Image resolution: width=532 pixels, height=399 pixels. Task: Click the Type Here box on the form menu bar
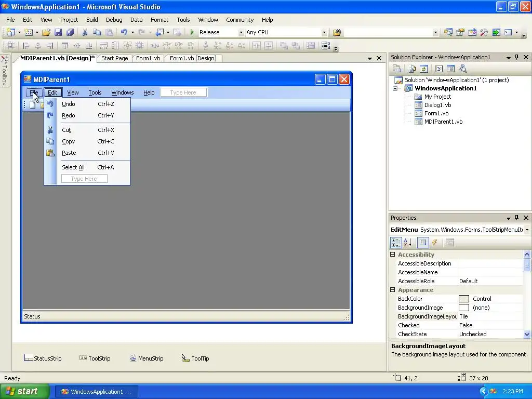[183, 92]
